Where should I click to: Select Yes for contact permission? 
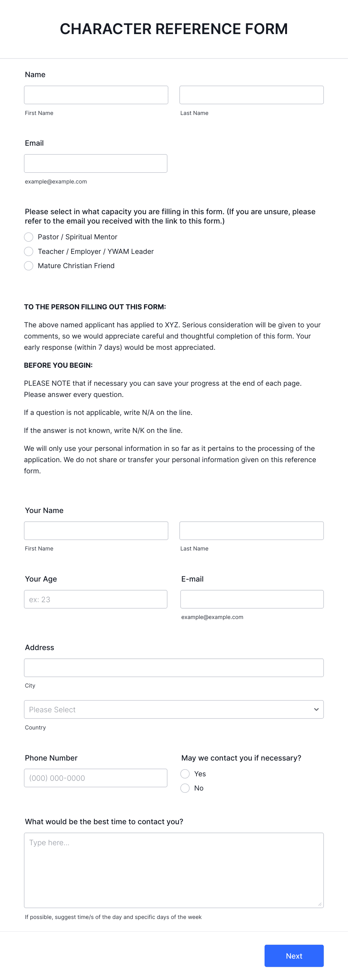tap(185, 773)
